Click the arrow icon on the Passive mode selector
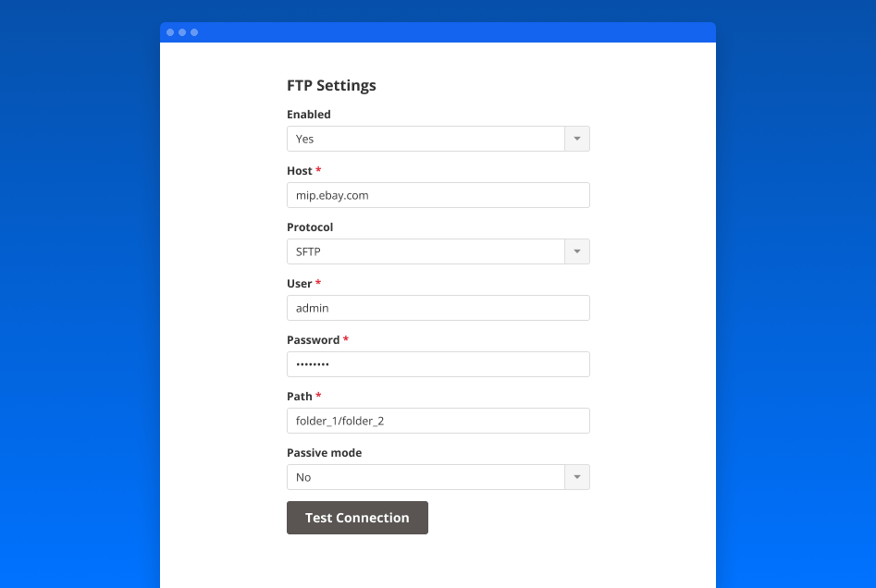876x588 pixels. pos(576,476)
